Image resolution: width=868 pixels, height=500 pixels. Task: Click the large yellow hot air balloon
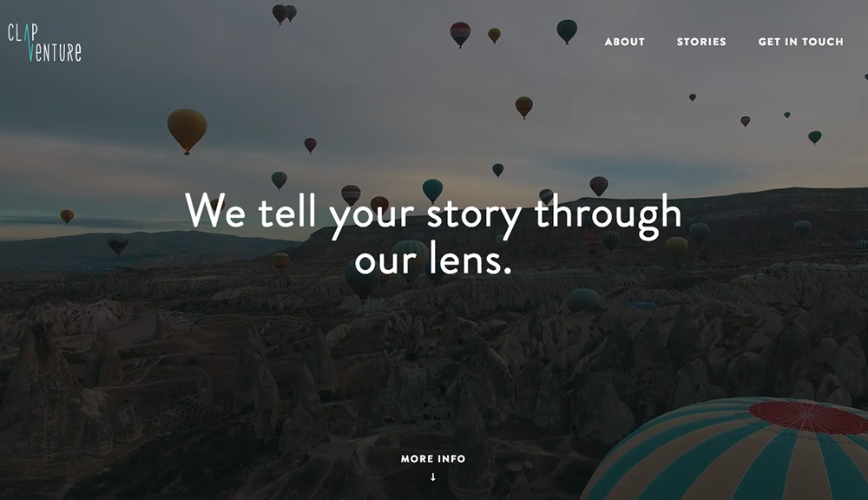click(187, 131)
